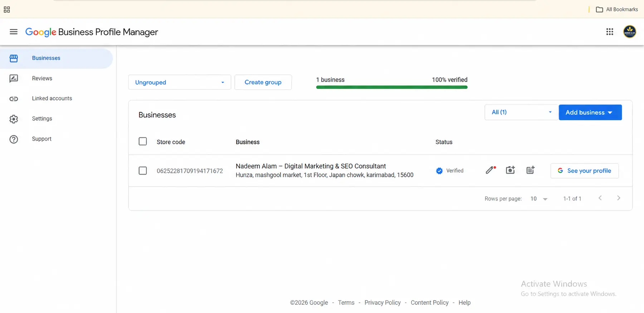Create a post using the post icon
Image resolution: width=644 pixels, height=313 pixels.
click(531, 170)
